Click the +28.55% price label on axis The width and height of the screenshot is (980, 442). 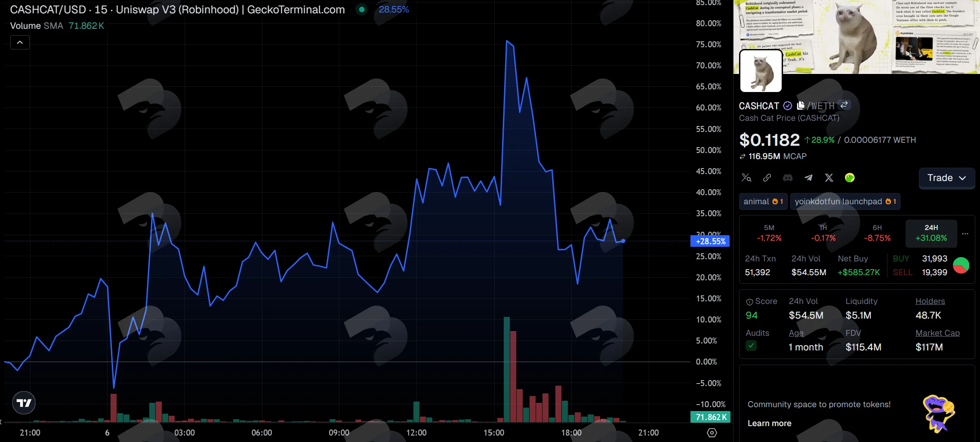(710, 241)
